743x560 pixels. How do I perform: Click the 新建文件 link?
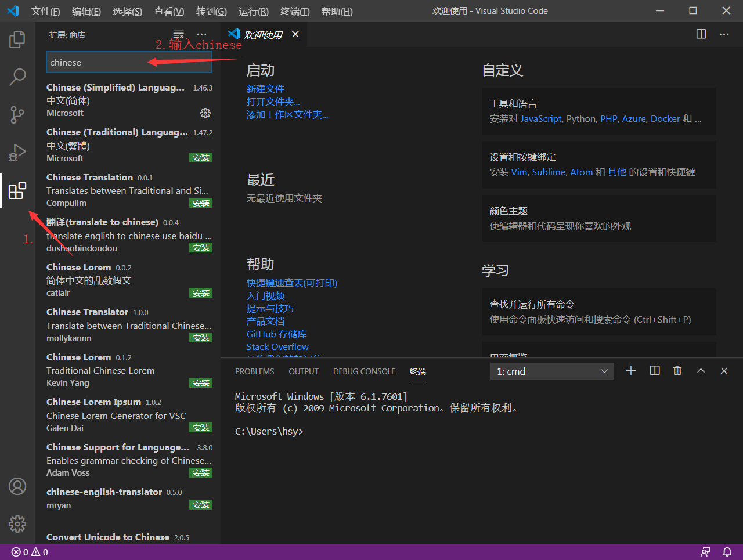[265, 89]
